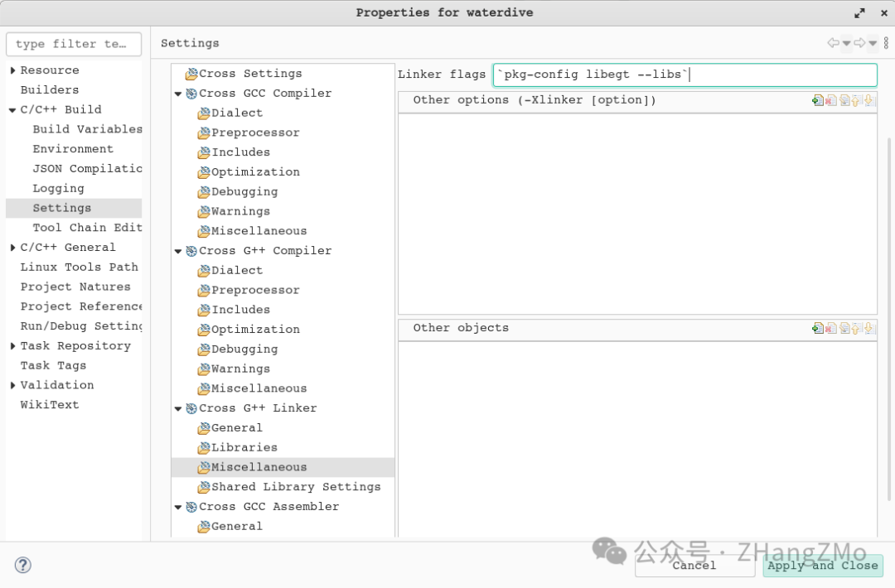Select Task Tags page
Image resolution: width=895 pixels, height=588 pixels.
click(x=53, y=365)
